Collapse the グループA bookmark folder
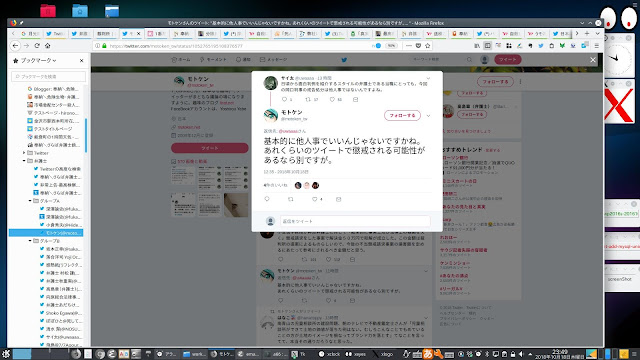Image resolution: width=640 pixels, height=360 pixels. click(30, 201)
